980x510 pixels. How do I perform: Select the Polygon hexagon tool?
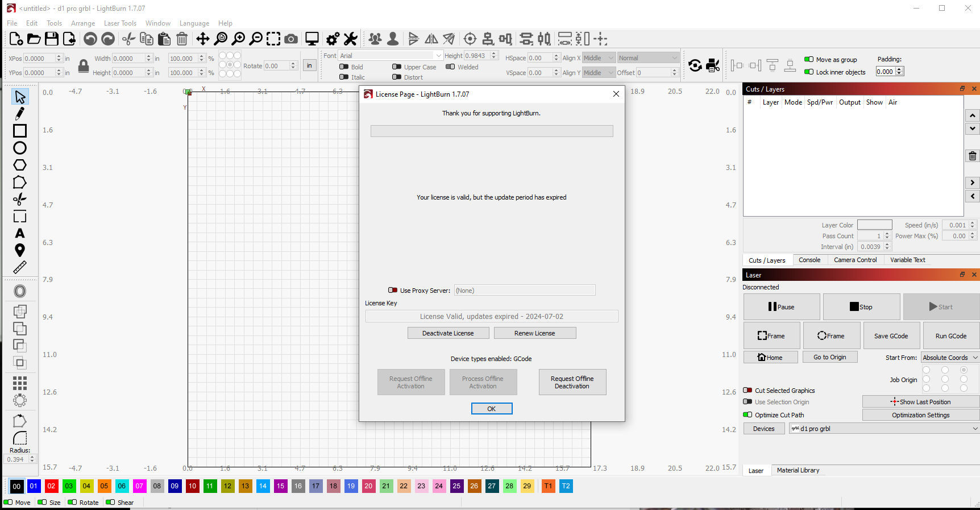(x=20, y=165)
